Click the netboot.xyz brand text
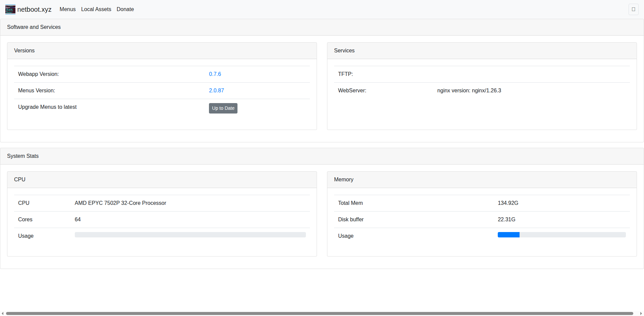 (x=34, y=9)
